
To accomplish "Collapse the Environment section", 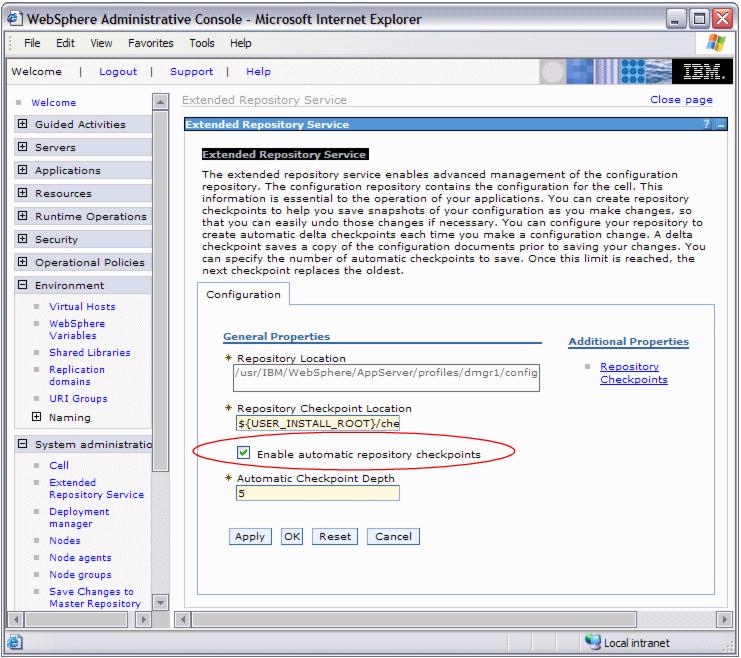I will (22, 285).
